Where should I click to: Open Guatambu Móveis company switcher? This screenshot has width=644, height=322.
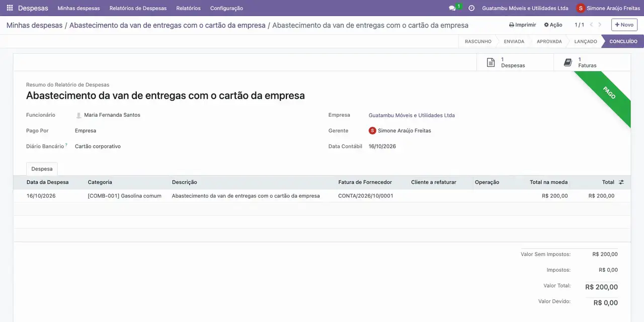click(525, 8)
